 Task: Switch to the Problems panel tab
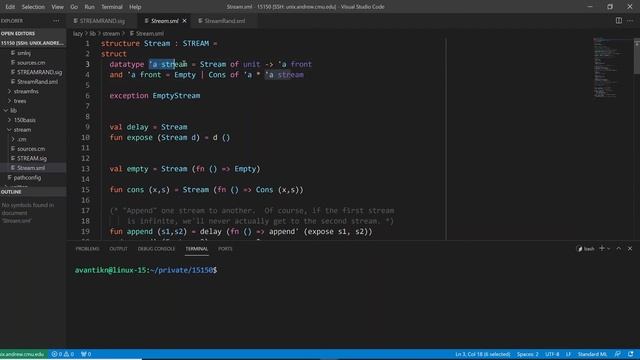(87, 249)
